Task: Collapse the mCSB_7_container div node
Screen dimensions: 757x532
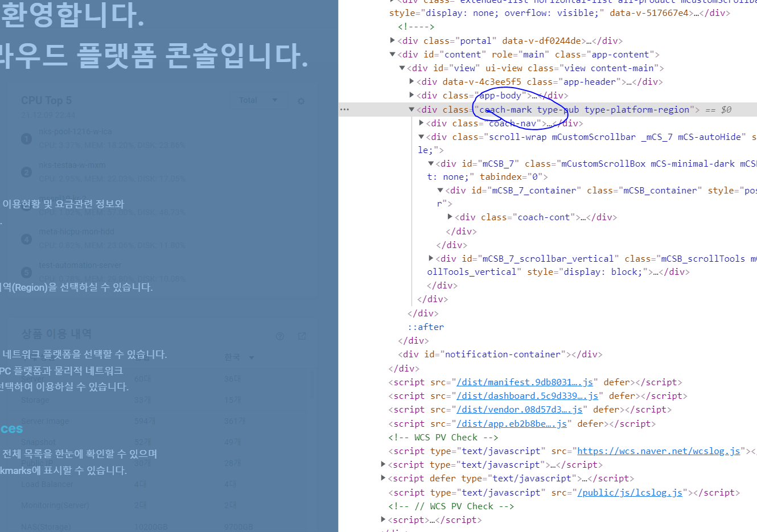Action: [440, 190]
